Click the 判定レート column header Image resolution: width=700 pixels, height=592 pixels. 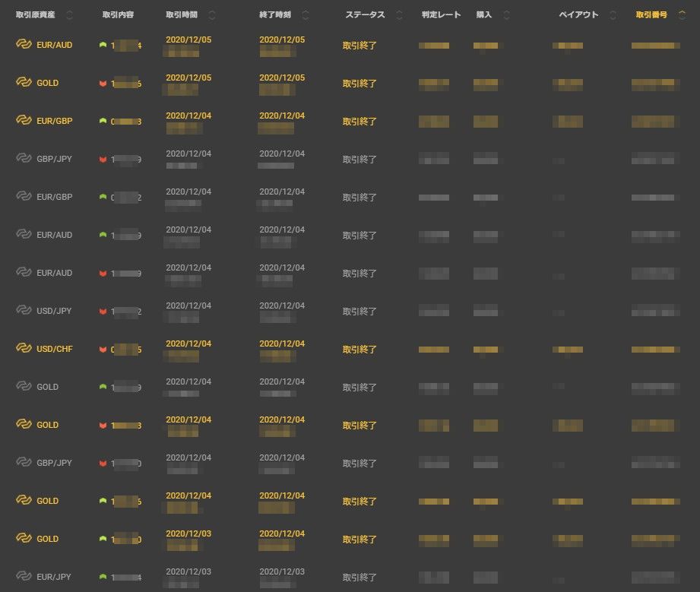(x=441, y=15)
